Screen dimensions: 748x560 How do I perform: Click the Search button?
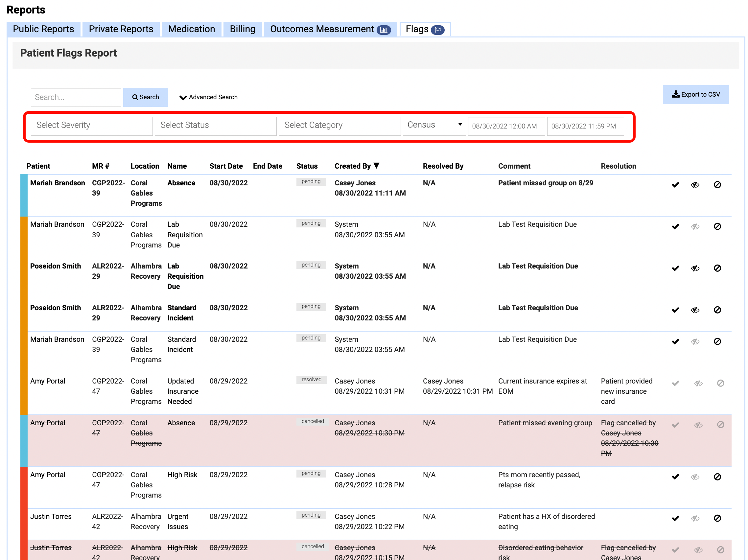point(145,97)
